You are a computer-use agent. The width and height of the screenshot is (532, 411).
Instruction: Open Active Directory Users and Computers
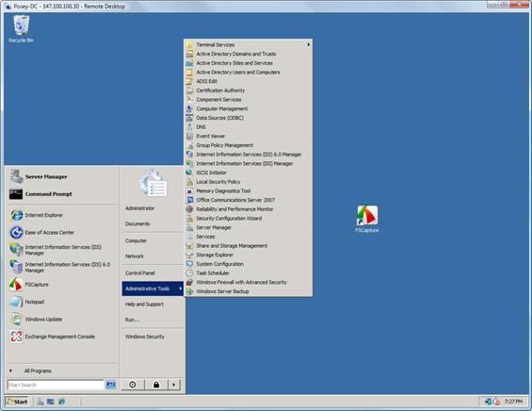(x=248, y=72)
